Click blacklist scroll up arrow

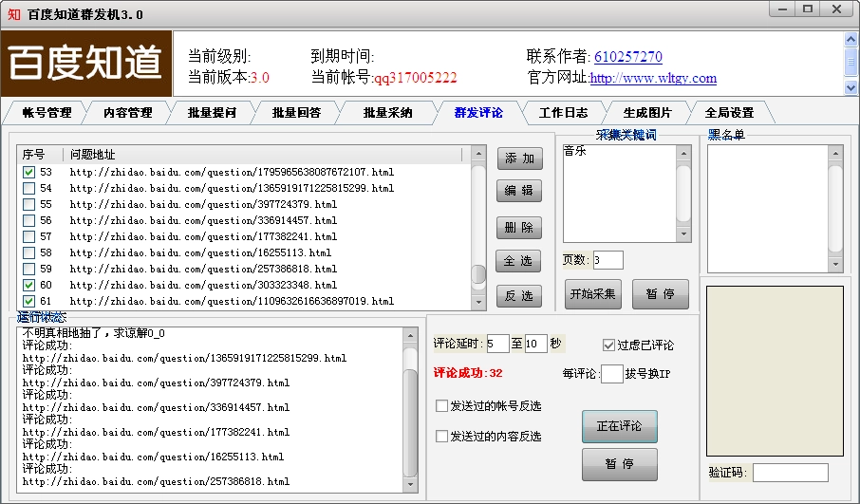point(835,153)
